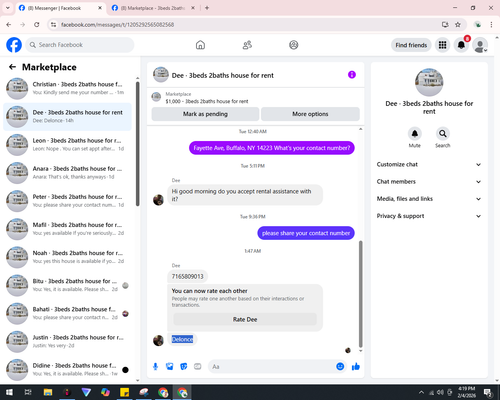Attach a photo with the image icon
The height and width of the screenshot is (400, 500).
pos(170,367)
